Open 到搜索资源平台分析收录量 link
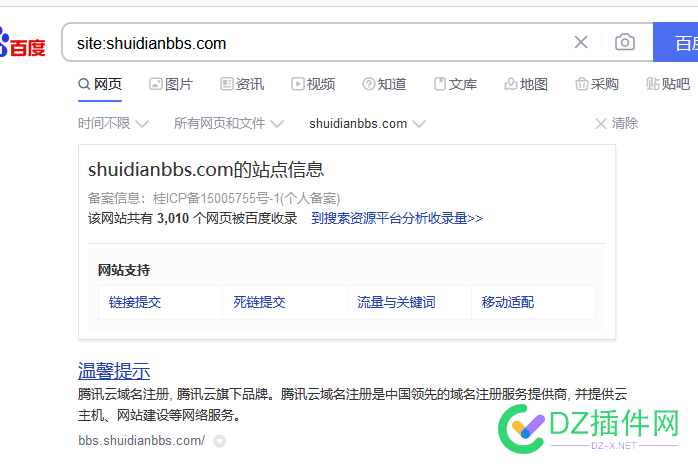Viewport: 698px width, 469px height. (x=397, y=218)
